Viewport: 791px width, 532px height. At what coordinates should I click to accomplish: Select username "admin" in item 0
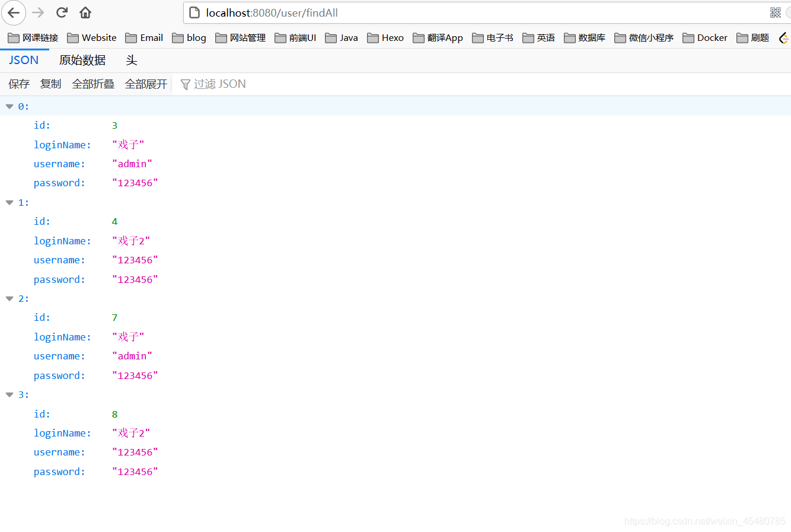(x=132, y=164)
